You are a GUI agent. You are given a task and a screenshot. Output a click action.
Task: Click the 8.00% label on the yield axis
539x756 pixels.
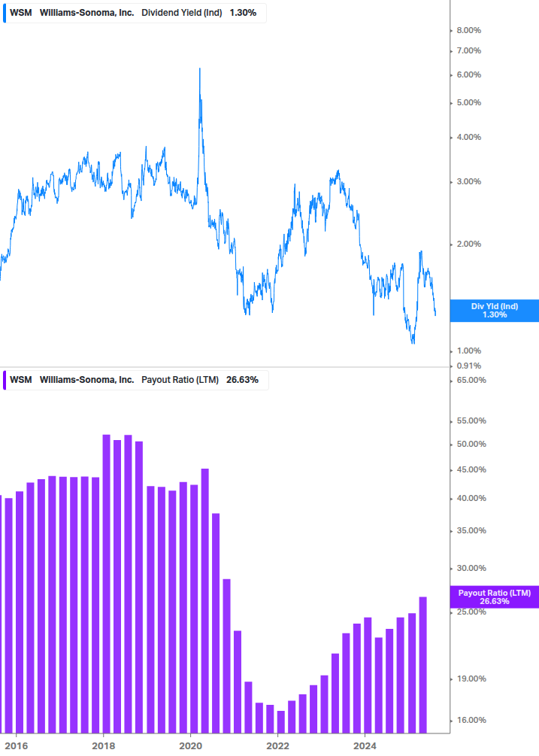pyautogui.click(x=468, y=30)
